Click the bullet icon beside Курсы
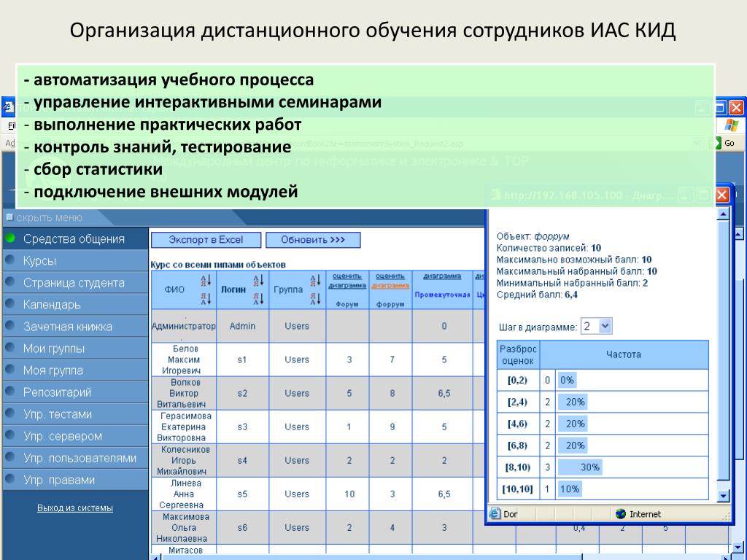This screenshot has height=560, width=747. 10,260
